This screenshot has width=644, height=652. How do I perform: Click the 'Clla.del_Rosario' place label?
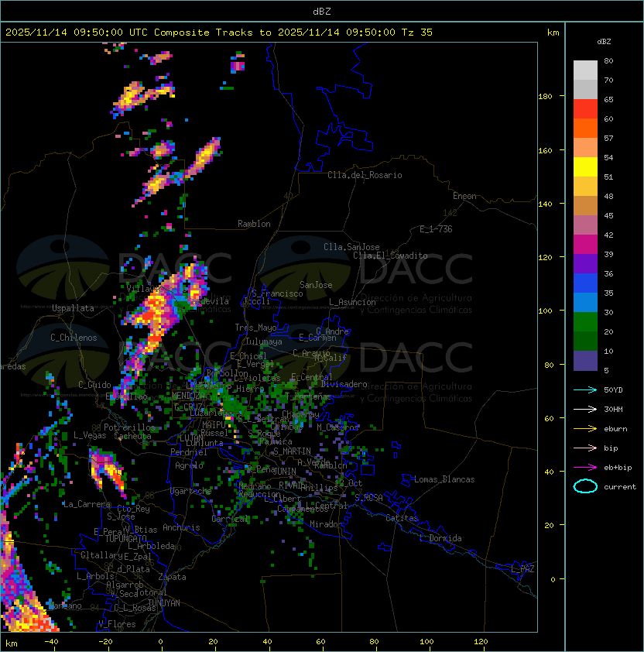click(x=365, y=175)
